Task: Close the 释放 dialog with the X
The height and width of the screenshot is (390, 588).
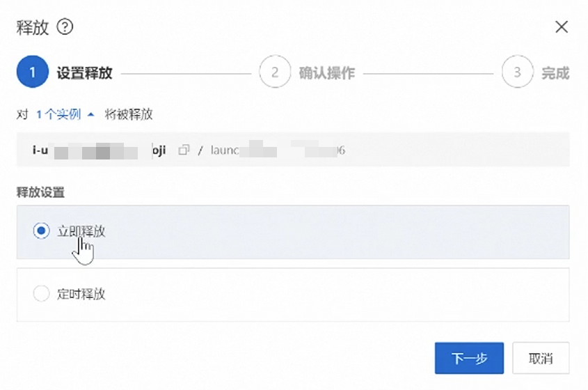Action: point(561,27)
